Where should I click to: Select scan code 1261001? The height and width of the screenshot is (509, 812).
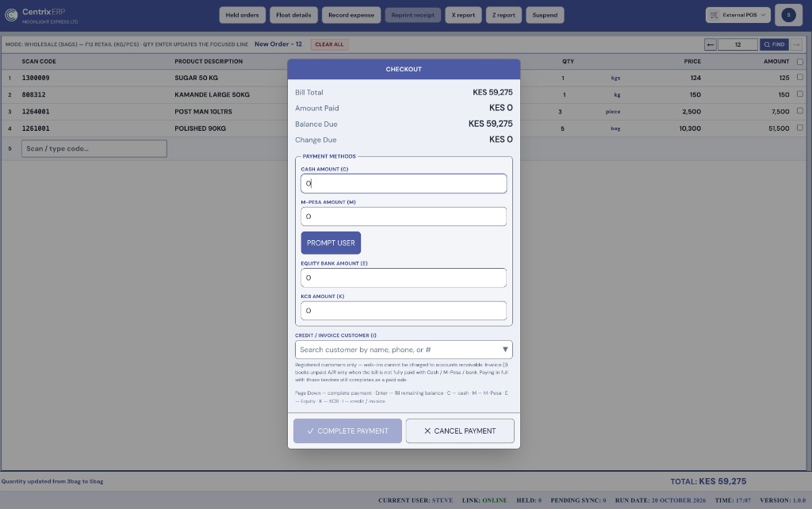pos(36,128)
